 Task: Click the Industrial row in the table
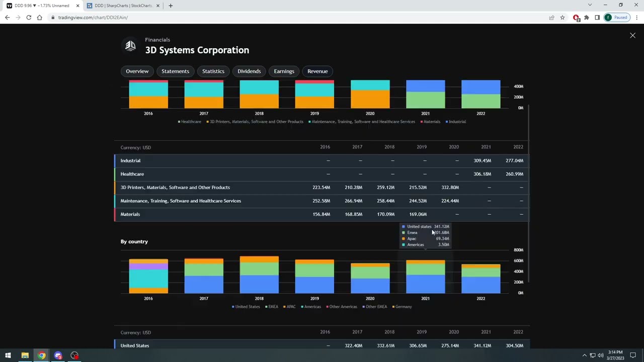(x=321, y=160)
